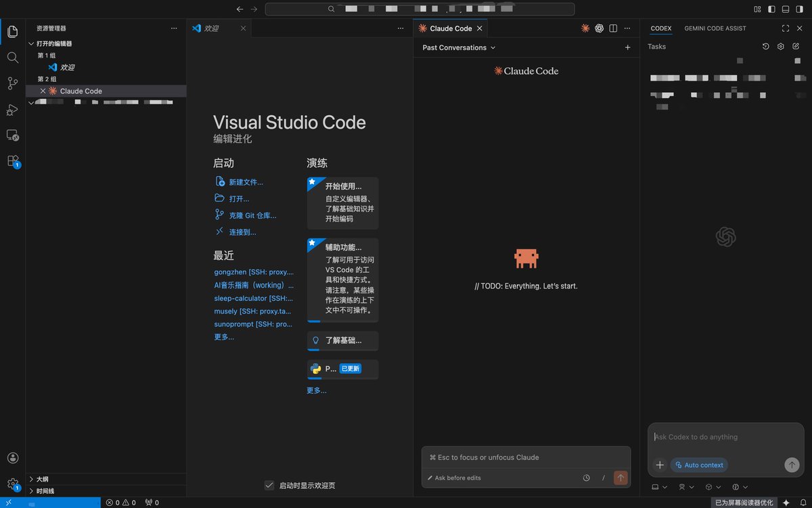Click the clock icon in Claude input box
The height and width of the screenshot is (508, 812).
coord(587,478)
